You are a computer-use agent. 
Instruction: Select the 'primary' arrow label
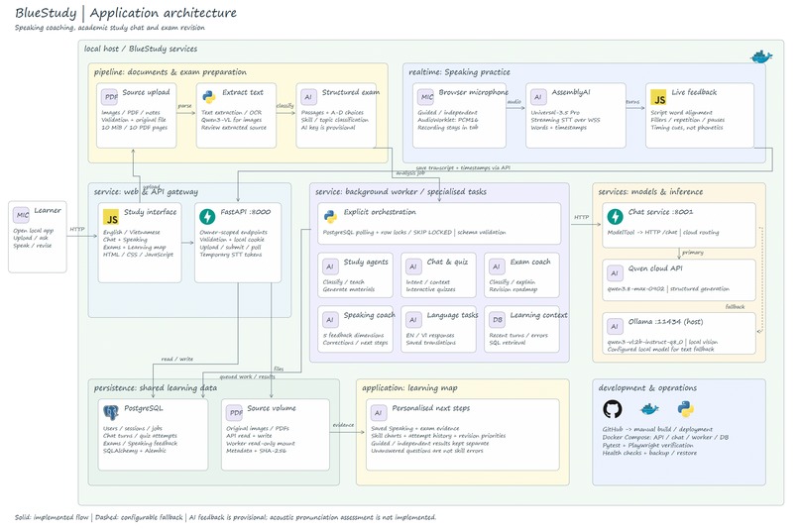click(693, 253)
